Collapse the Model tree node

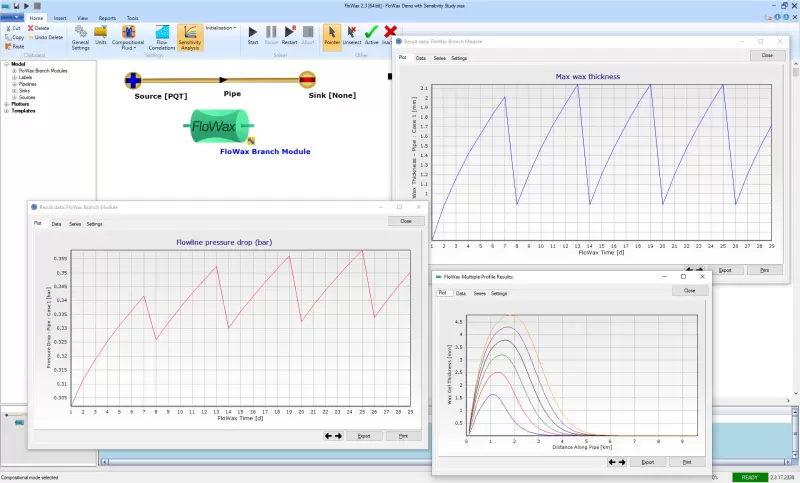pyautogui.click(x=7, y=64)
